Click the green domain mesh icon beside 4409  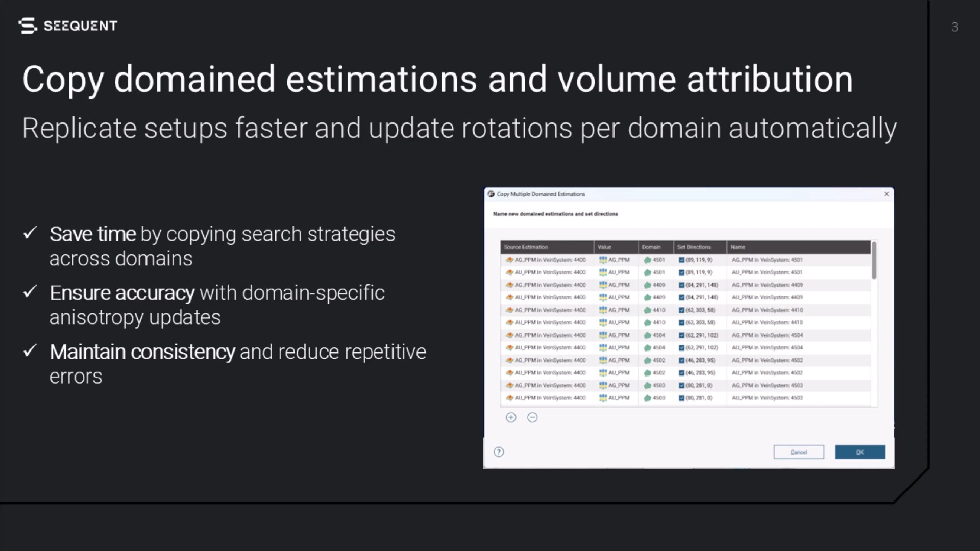click(647, 285)
